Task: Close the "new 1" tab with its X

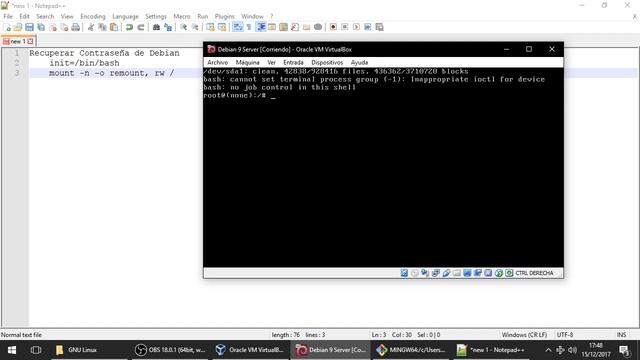Action: coord(30,41)
